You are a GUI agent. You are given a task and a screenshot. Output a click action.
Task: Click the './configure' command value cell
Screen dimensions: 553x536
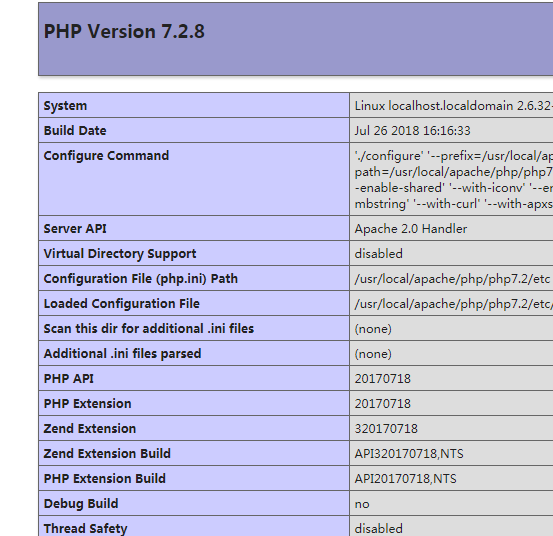point(451,179)
